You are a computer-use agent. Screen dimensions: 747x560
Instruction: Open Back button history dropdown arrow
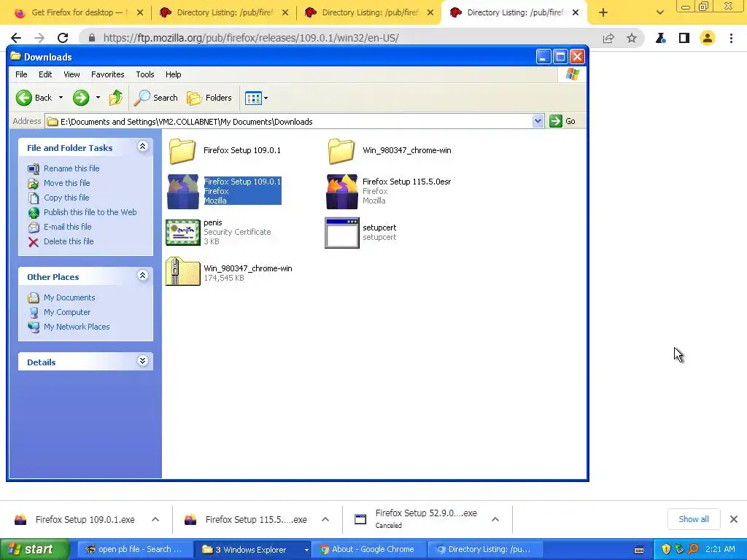click(x=61, y=98)
